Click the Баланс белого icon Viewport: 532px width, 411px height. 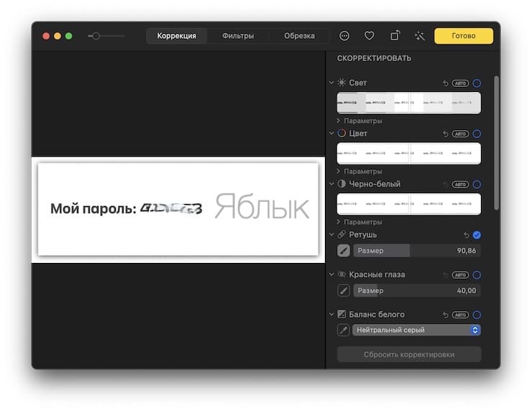click(x=341, y=314)
